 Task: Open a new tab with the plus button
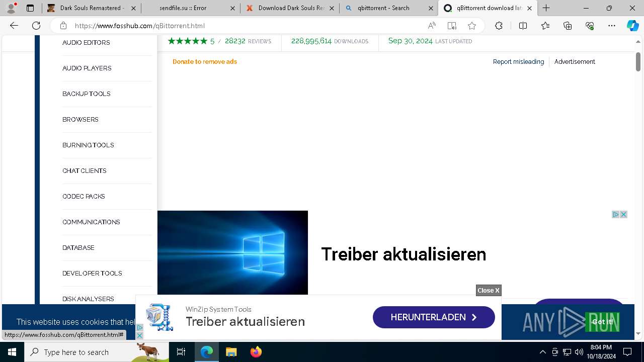point(546,8)
